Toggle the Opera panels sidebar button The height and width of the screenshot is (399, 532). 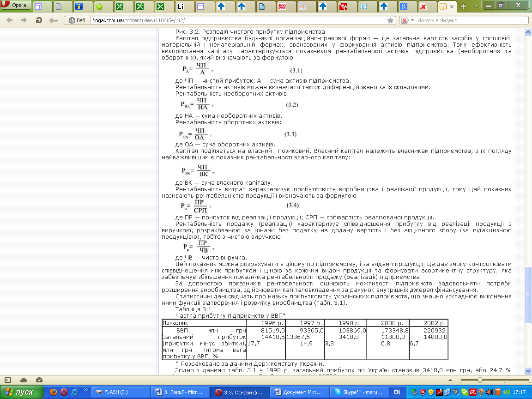[8, 380]
